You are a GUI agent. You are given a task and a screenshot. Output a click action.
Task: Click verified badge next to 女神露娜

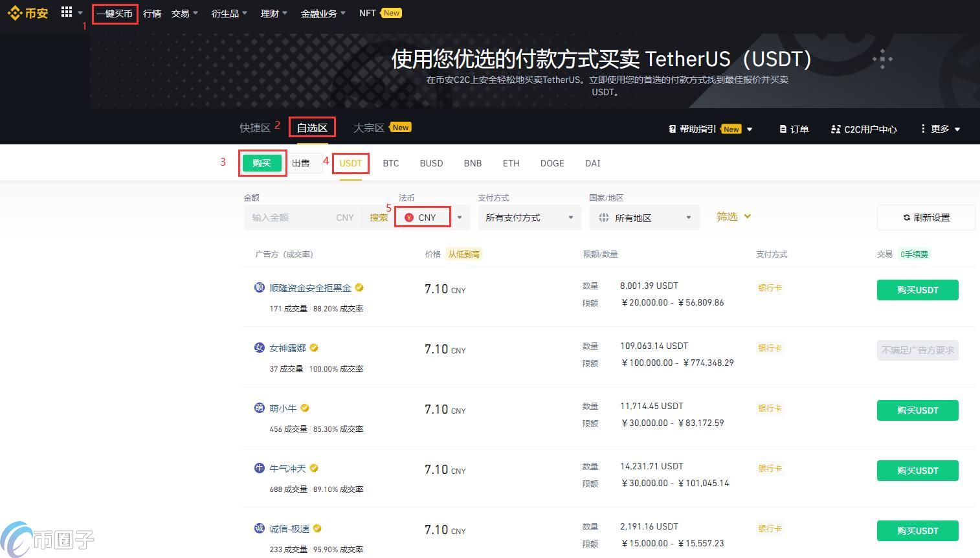[x=314, y=348]
